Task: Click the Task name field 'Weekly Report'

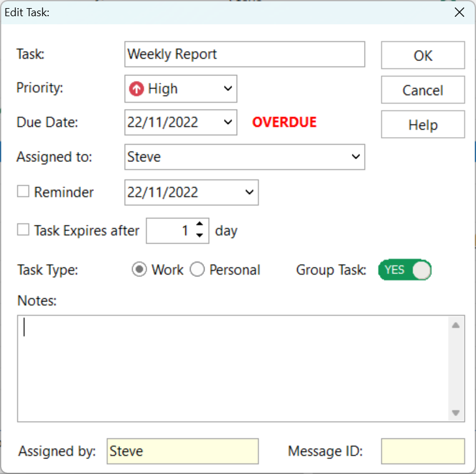Action: click(x=245, y=54)
